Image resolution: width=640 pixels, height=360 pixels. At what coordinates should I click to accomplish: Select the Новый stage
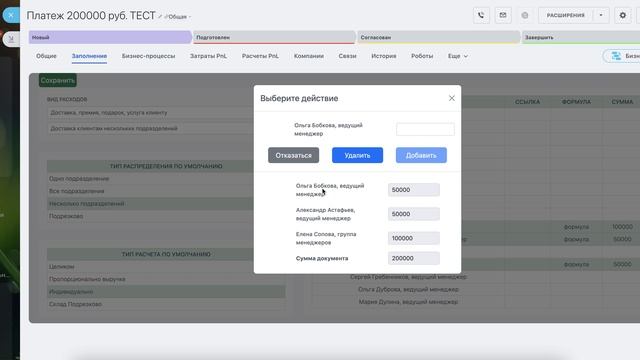coord(110,37)
